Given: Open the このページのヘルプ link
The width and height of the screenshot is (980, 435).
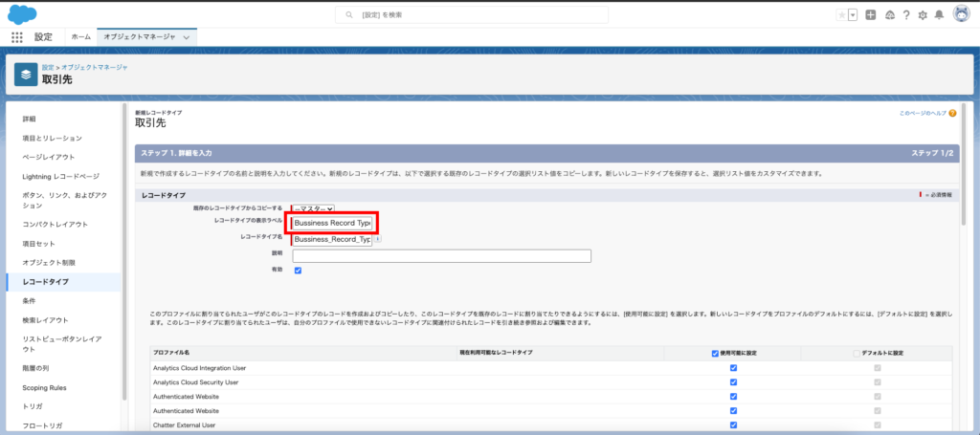Looking at the screenshot, I should [924, 113].
